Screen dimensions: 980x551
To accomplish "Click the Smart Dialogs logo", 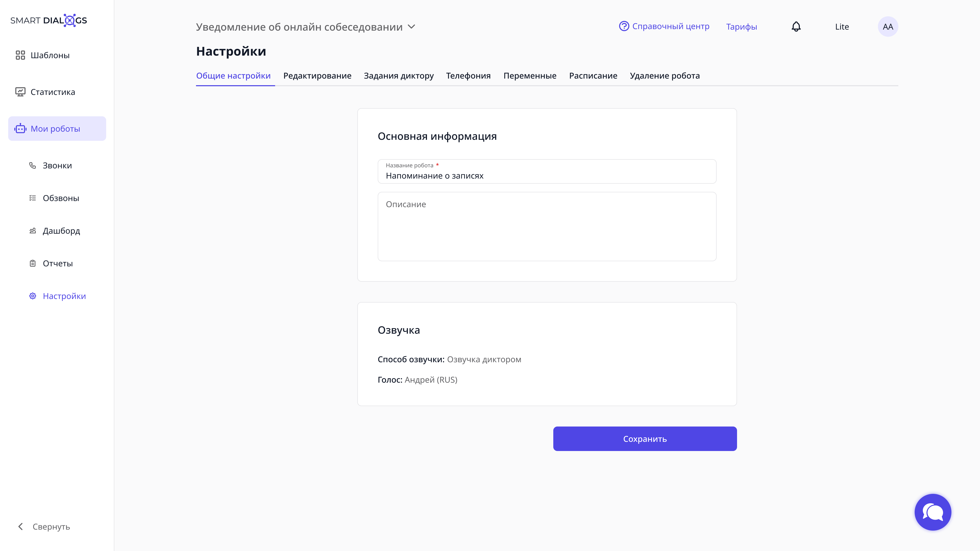I will 49,20.
